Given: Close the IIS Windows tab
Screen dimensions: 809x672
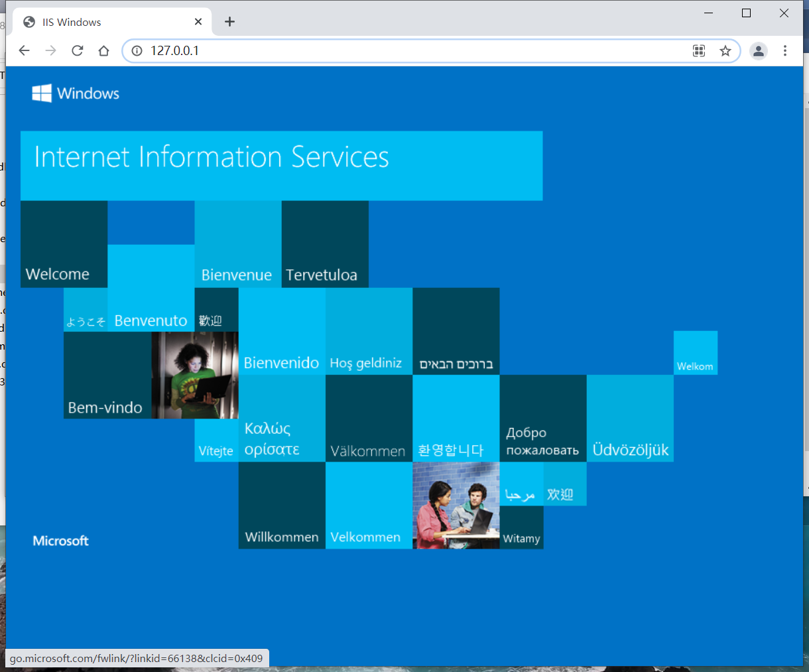Looking at the screenshot, I should click(x=198, y=22).
